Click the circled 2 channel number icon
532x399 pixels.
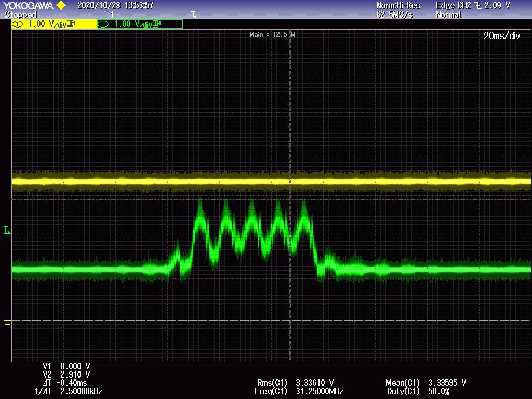103,24
